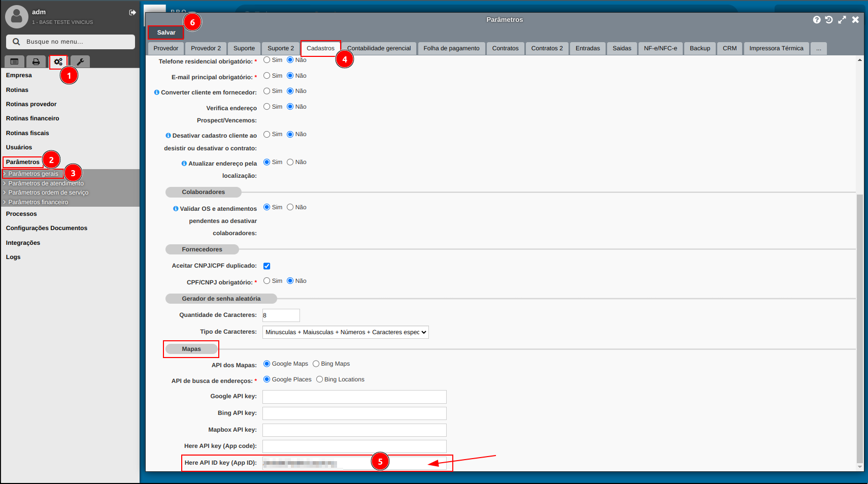Switch to the Contabilidade gerencial tab
The image size is (868, 484).
coord(379,48)
